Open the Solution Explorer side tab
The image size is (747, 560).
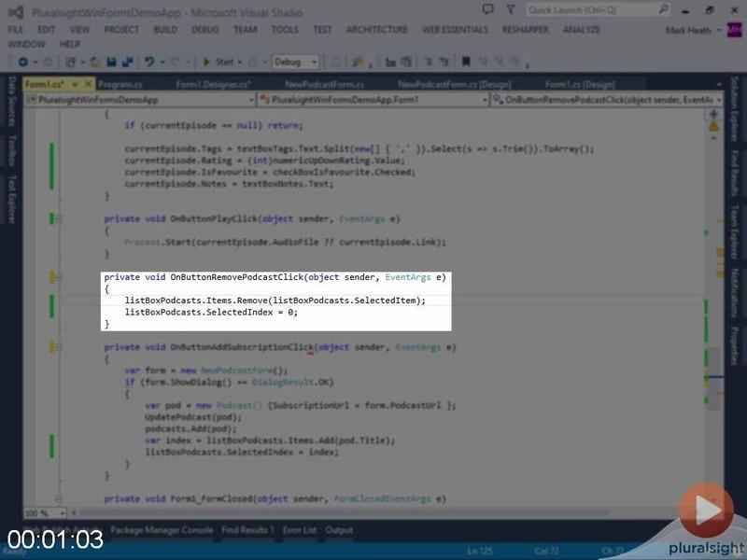click(x=736, y=109)
